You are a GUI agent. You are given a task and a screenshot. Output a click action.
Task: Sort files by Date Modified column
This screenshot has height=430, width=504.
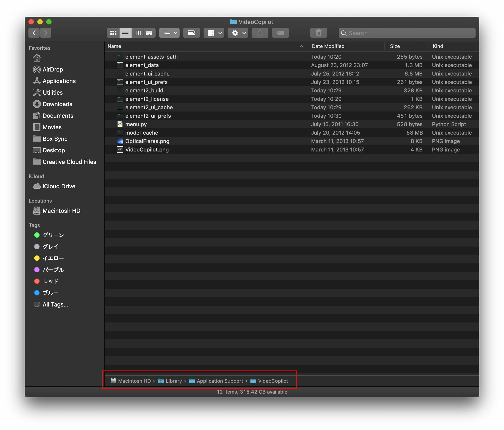328,46
